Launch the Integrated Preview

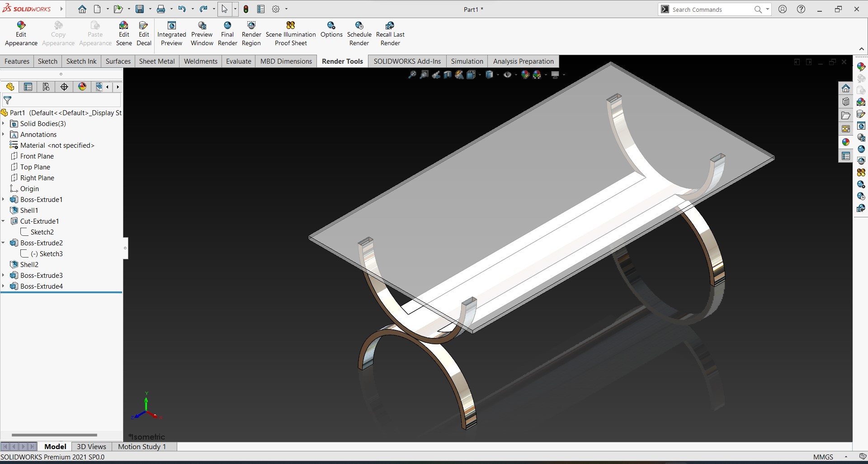pyautogui.click(x=171, y=33)
